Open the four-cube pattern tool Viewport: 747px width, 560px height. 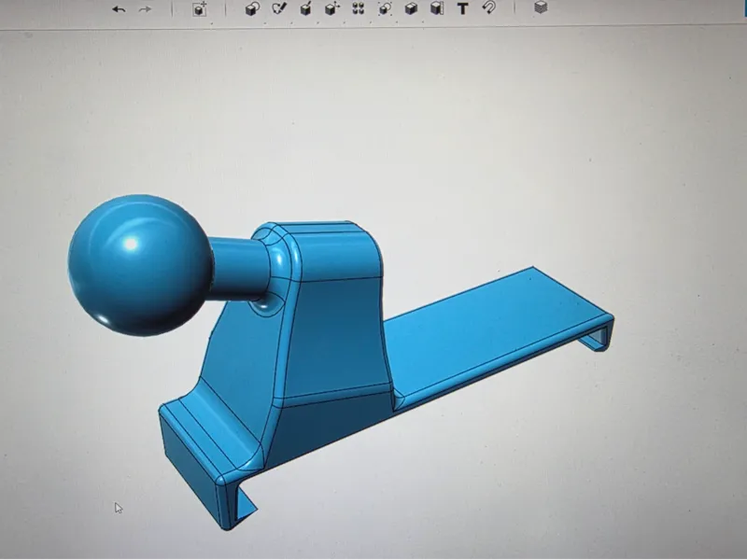pos(359,8)
